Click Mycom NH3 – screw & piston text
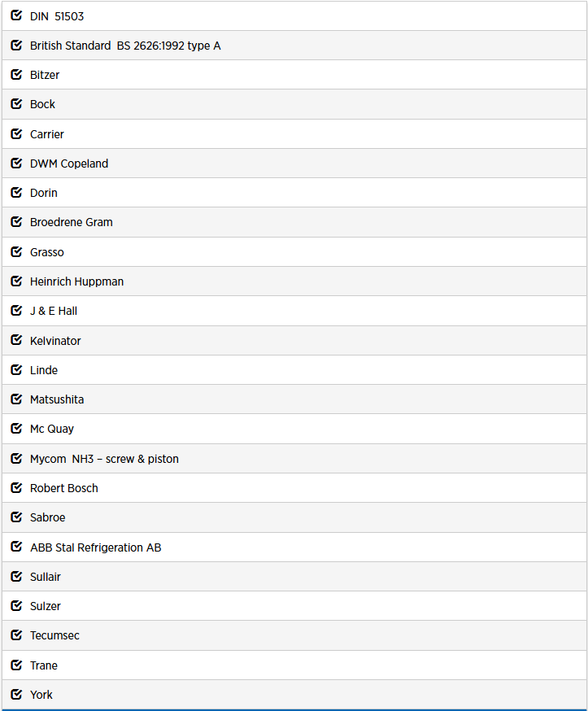This screenshot has height=711, width=588. click(104, 459)
